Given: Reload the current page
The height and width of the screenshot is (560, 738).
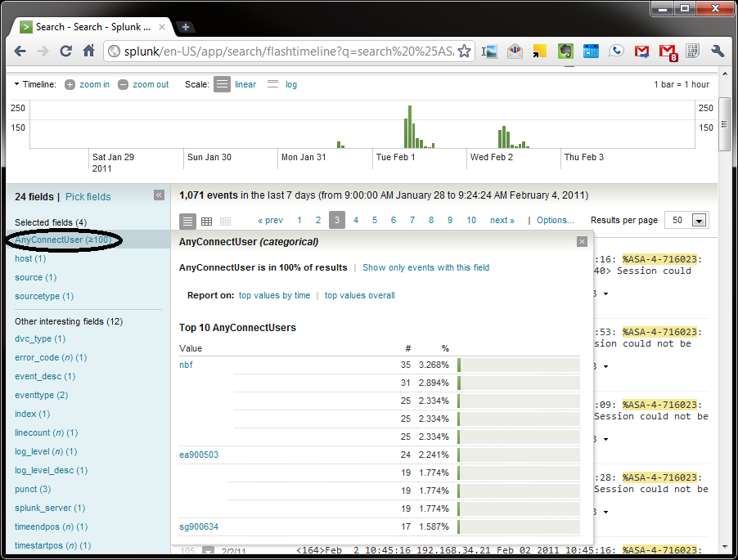Looking at the screenshot, I should (65, 51).
